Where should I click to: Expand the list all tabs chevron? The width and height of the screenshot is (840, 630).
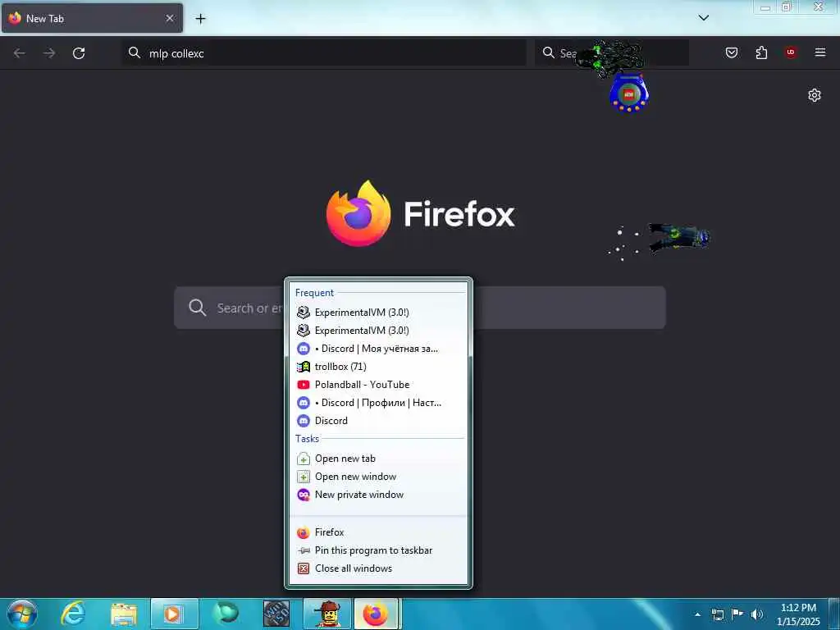coord(704,18)
